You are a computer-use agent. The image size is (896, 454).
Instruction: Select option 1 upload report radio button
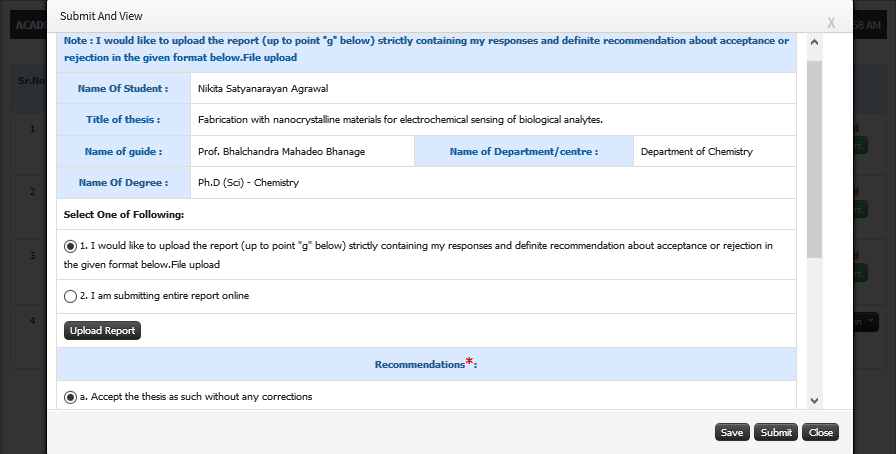point(70,246)
